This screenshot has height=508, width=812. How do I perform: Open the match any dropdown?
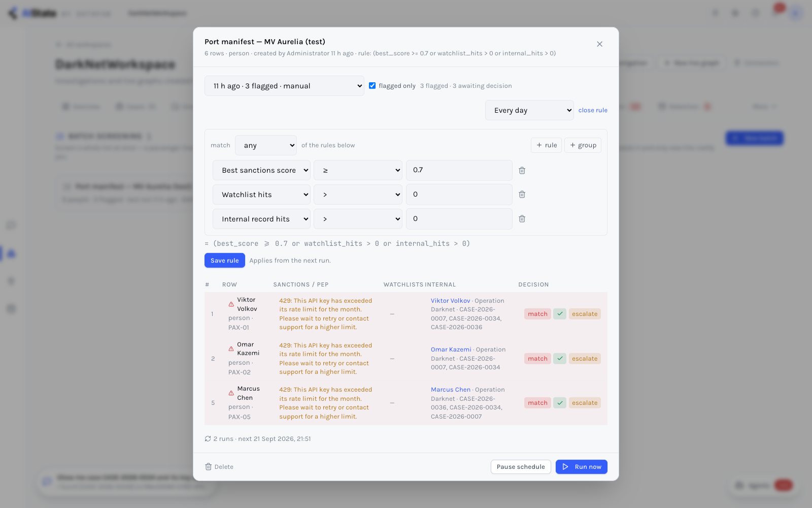coord(266,145)
